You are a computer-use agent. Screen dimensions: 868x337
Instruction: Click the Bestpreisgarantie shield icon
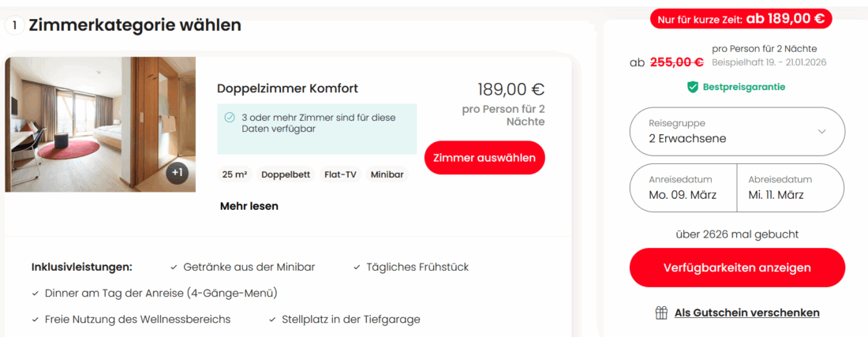click(693, 87)
